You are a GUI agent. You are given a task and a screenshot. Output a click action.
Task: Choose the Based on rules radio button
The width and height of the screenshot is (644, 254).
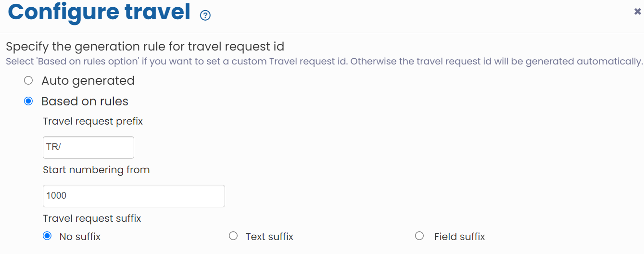[x=28, y=101]
